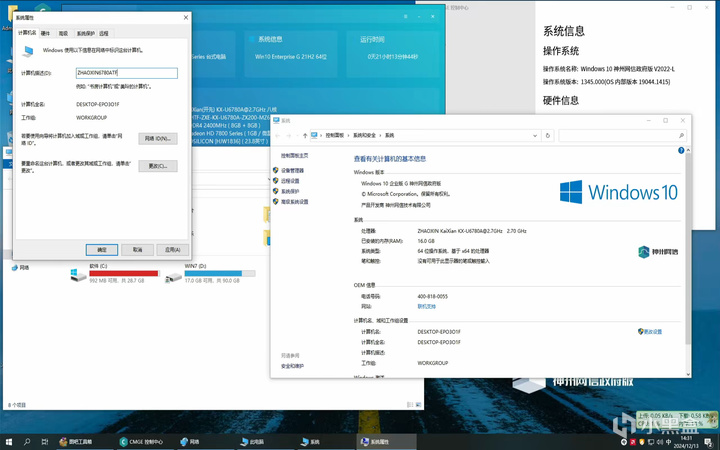The height and width of the screenshot is (450, 720).
Task: Open 设备管理器 link in System window
Action: coord(292,170)
